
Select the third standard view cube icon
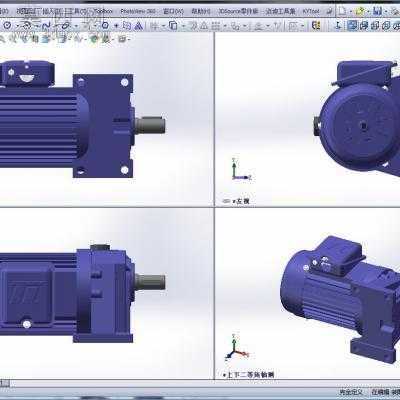pos(375,25)
